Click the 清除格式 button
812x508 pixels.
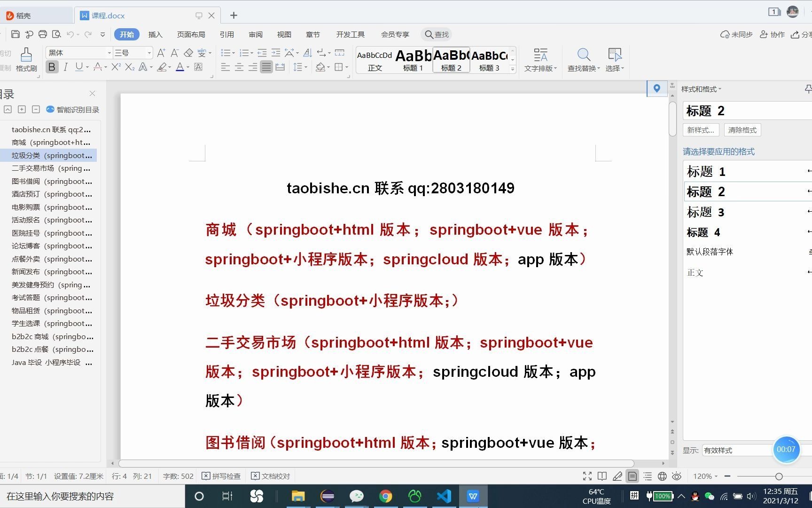[x=742, y=130]
